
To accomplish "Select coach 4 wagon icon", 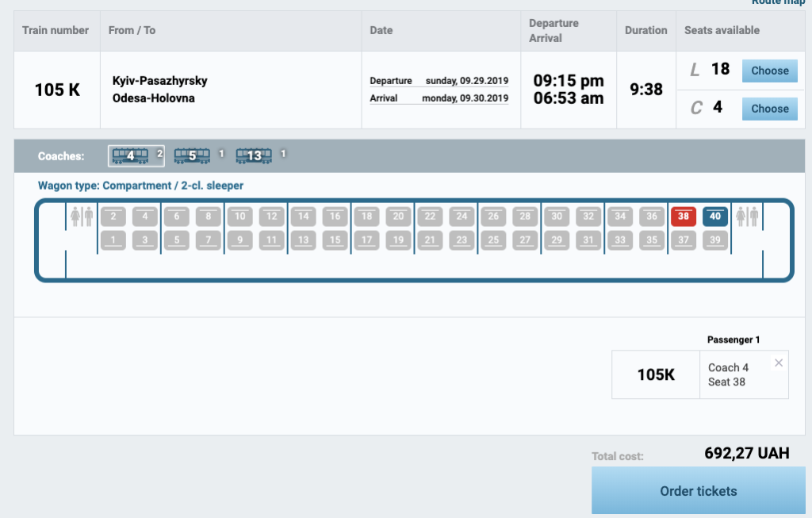I will [130, 156].
